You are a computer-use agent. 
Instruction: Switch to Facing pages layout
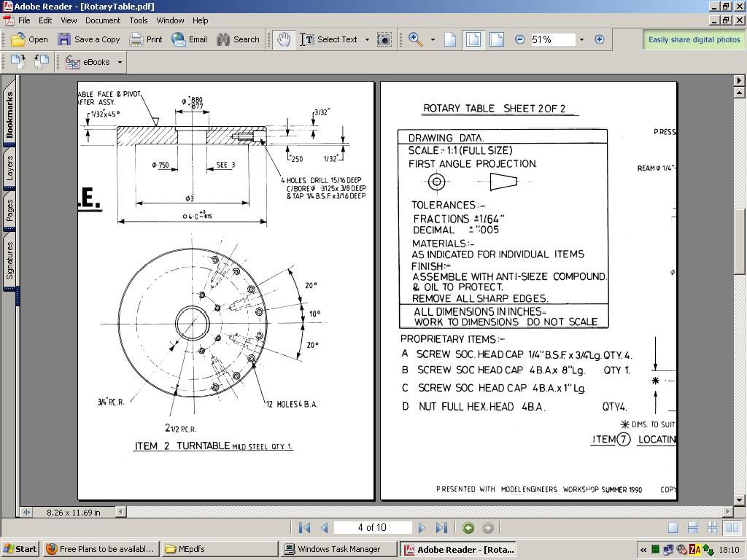pos(732,528)
